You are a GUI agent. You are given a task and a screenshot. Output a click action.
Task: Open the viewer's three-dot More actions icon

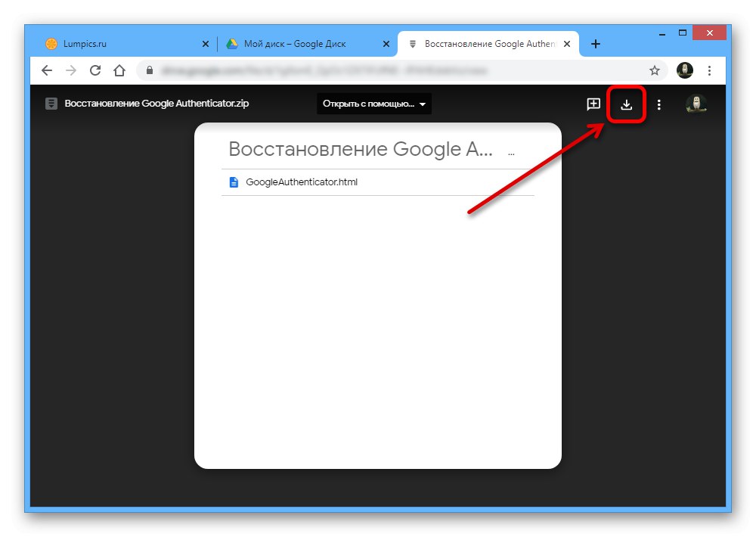coord(658,104)
